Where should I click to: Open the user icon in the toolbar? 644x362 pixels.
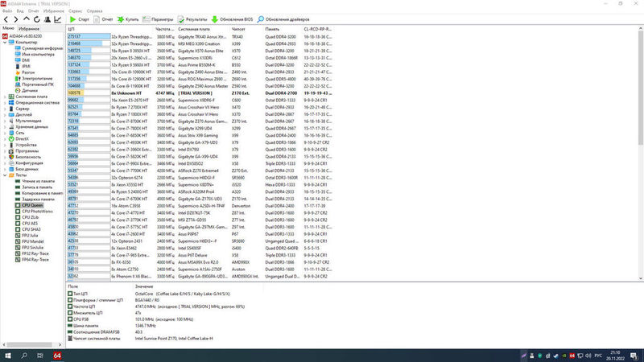47,19
